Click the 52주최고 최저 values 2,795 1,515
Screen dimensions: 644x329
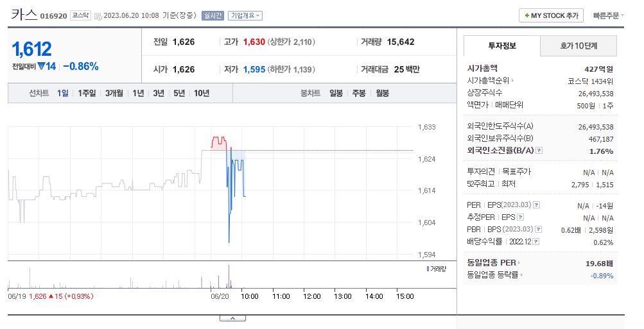[592, 185]
